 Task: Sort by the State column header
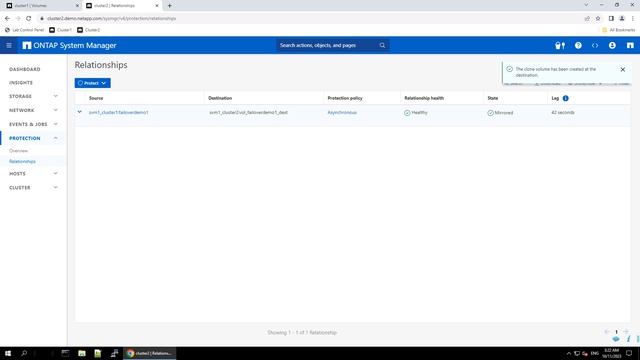click(493, 98)
